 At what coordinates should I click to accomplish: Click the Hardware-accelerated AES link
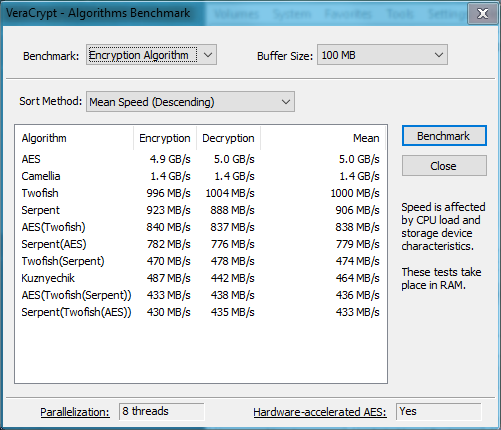pos(320,412)
